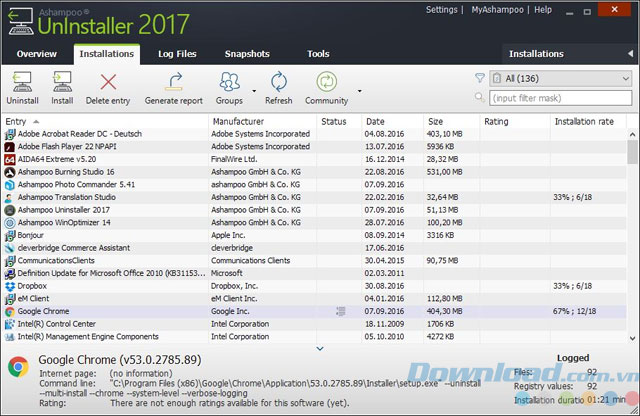Collapse the details panel with chevron
Viewport: 640px width, 416px height.
tap(320, 348)
